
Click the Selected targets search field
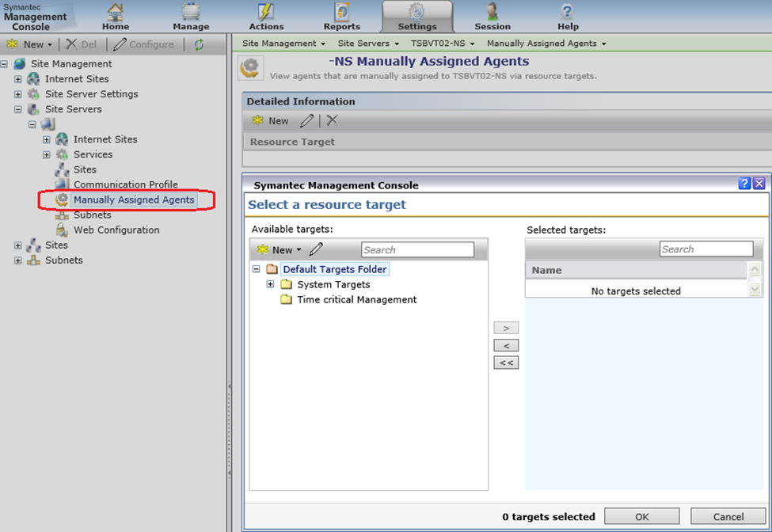point(705,249)
